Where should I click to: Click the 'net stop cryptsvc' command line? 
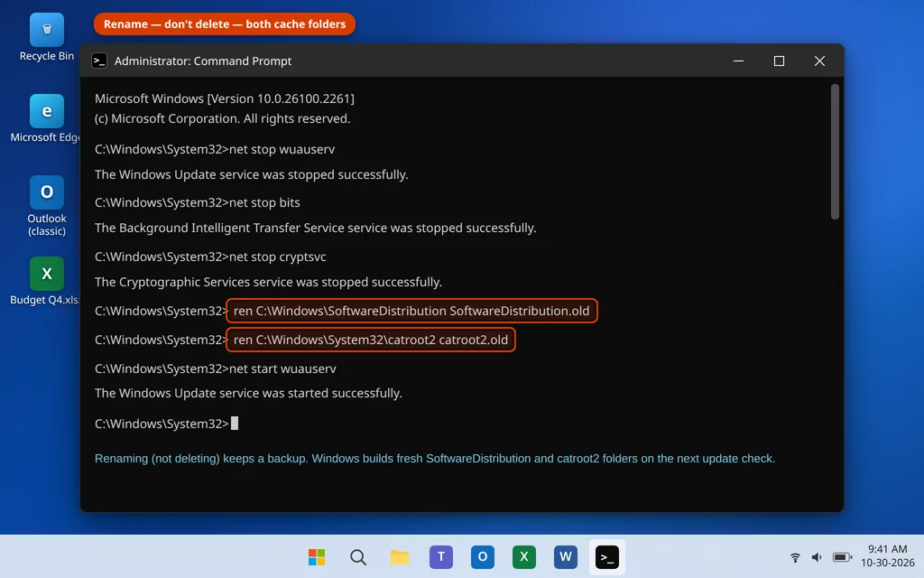click(210, 256)
